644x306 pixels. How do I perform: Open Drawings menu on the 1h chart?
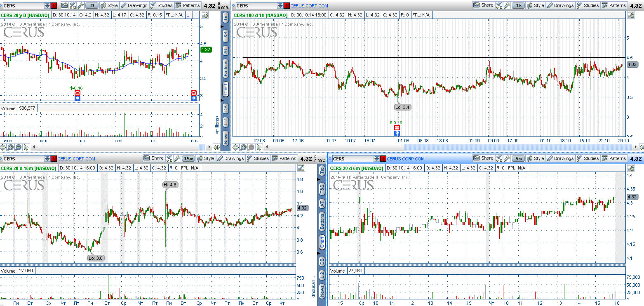click(x=560, y=5)
